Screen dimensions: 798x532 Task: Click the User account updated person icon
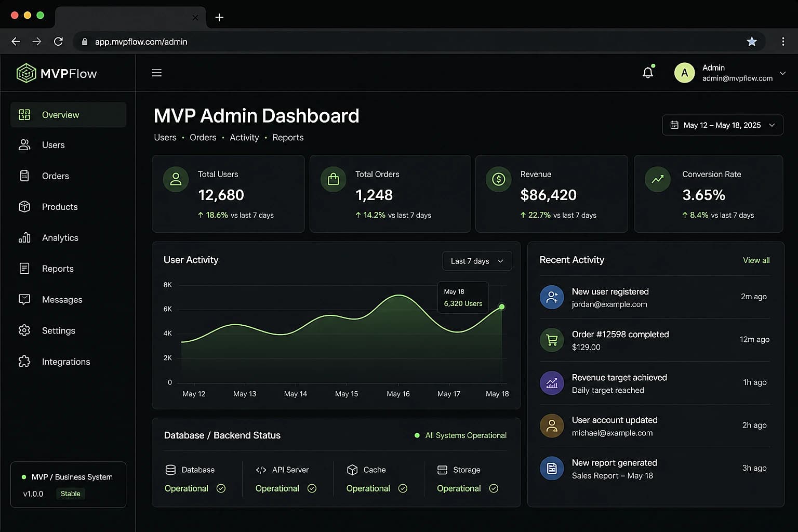(552, 426)
